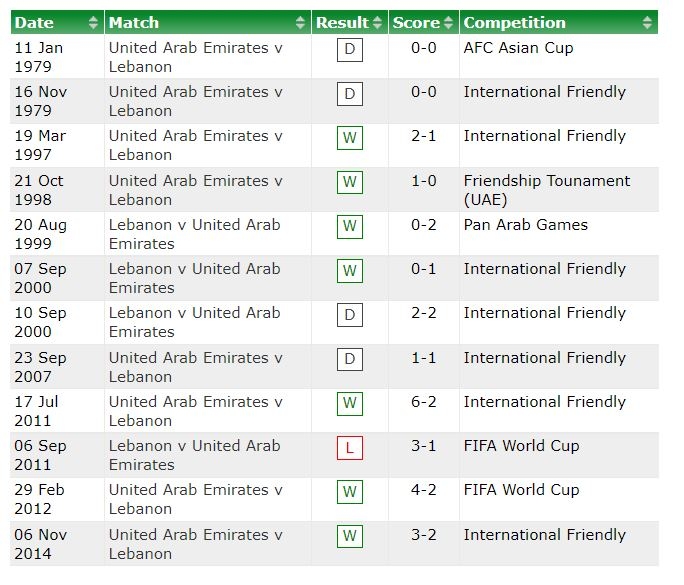Image resolution: width=684 pixels, height=585 pixels.
Task: Sort table by Competition column arrows
Action: coord(647,23)
